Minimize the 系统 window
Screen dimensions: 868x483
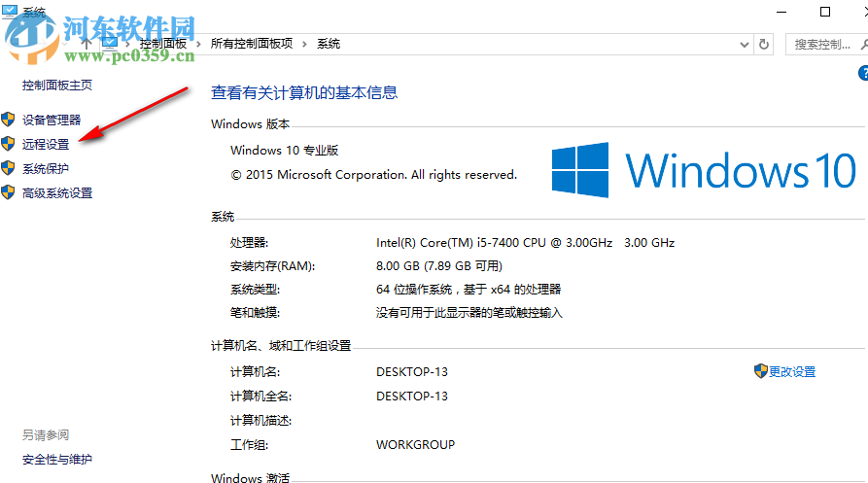(781, 12)
